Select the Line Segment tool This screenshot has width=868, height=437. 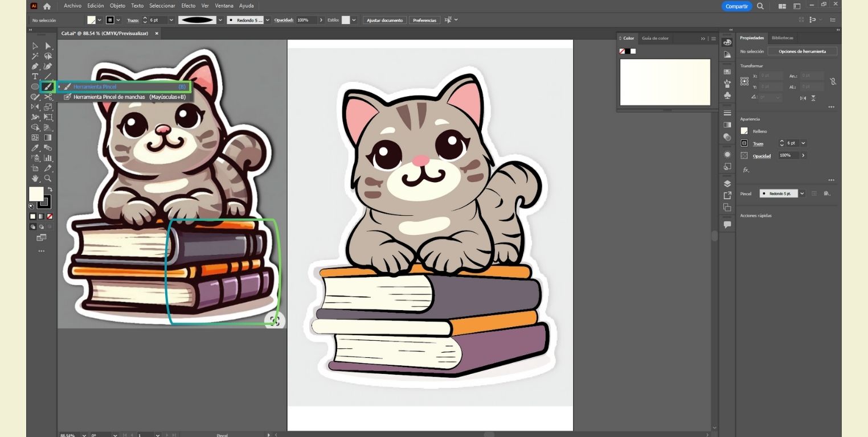point(48,76)
